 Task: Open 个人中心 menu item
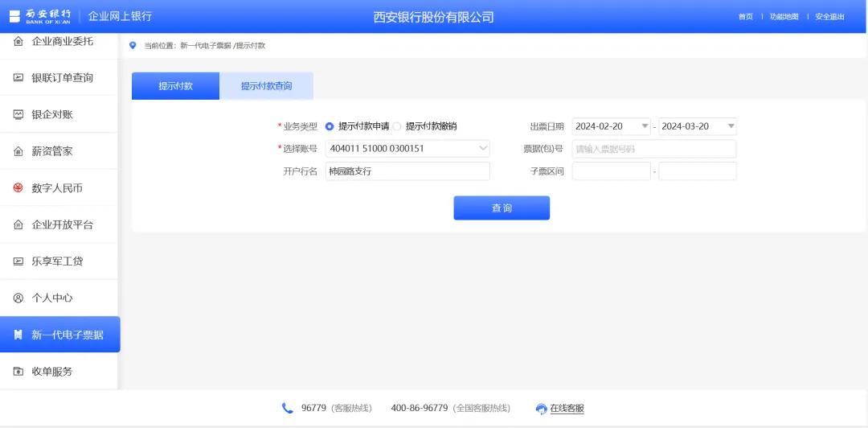pos(59,298)
